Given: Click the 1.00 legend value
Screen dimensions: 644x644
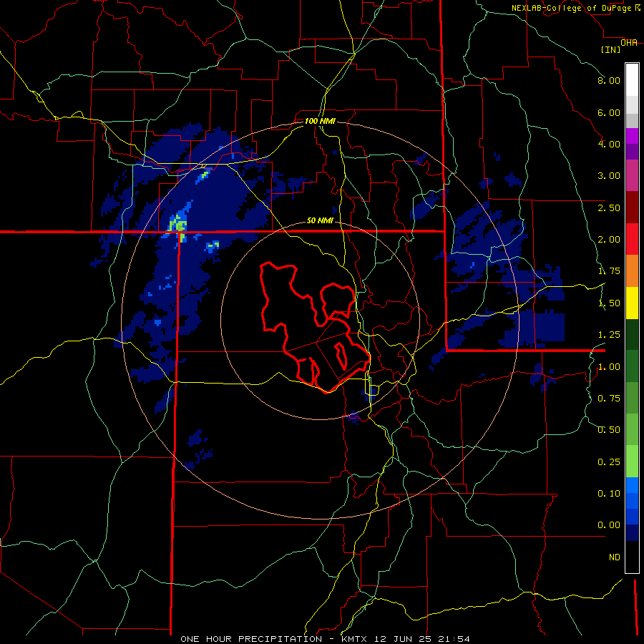Looking at the screenshot, I should 609,367.
